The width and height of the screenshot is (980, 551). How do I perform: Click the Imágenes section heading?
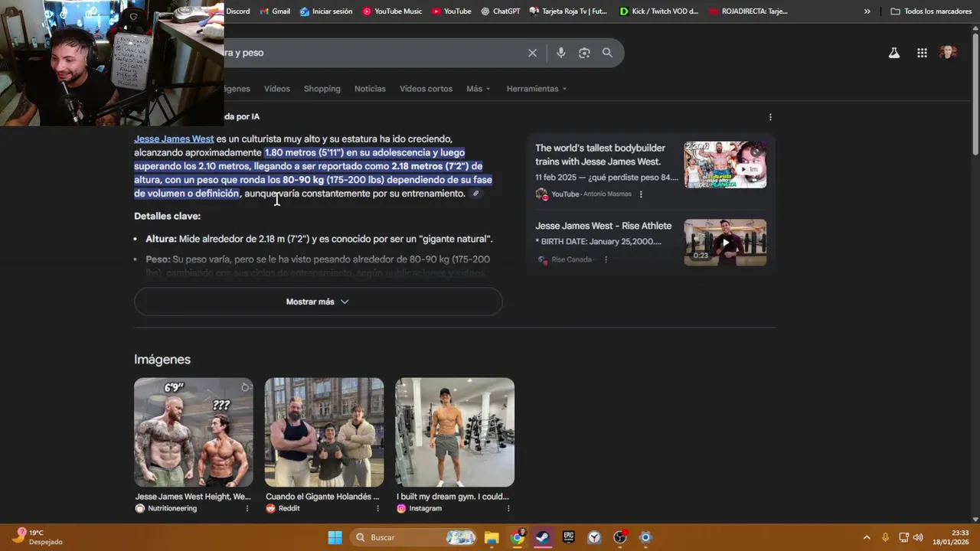coord(162,360)
